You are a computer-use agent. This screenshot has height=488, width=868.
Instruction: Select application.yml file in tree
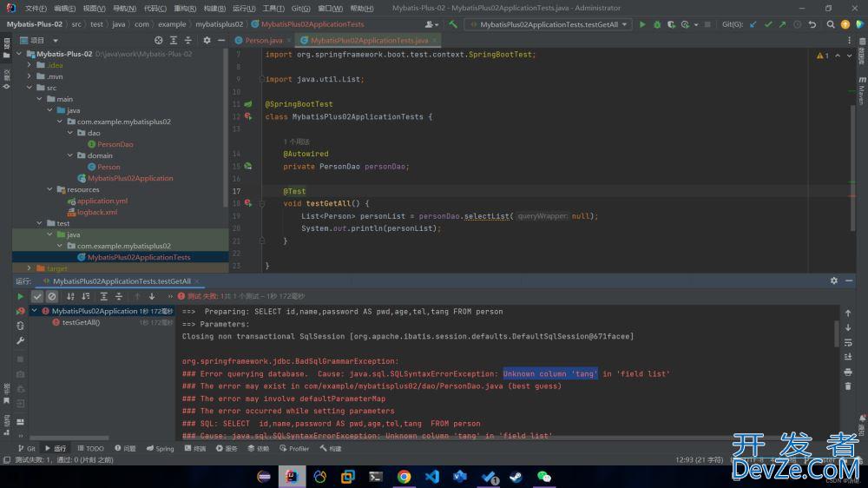point(102,201)
